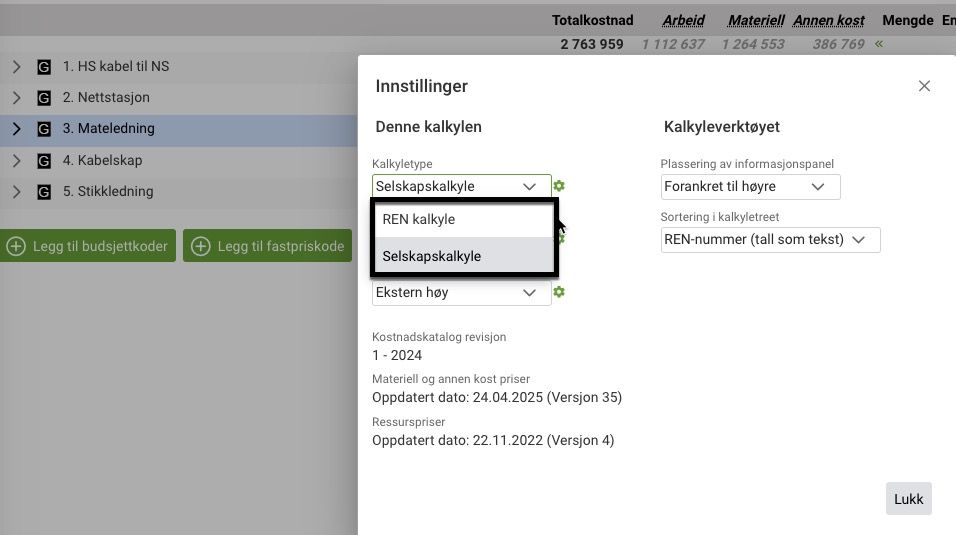This screenshot has width=956, height=535.
Task: Expand the 4. Kabelskap row
Action: [16, 160]
